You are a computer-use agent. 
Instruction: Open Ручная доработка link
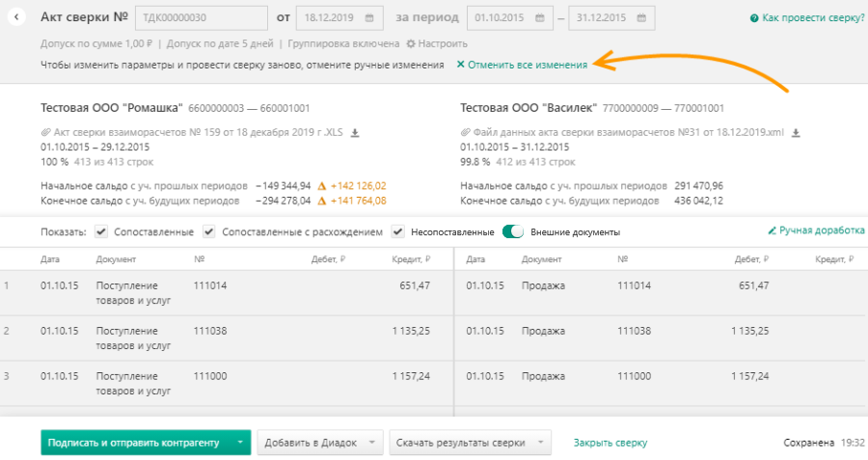[822, 230]
